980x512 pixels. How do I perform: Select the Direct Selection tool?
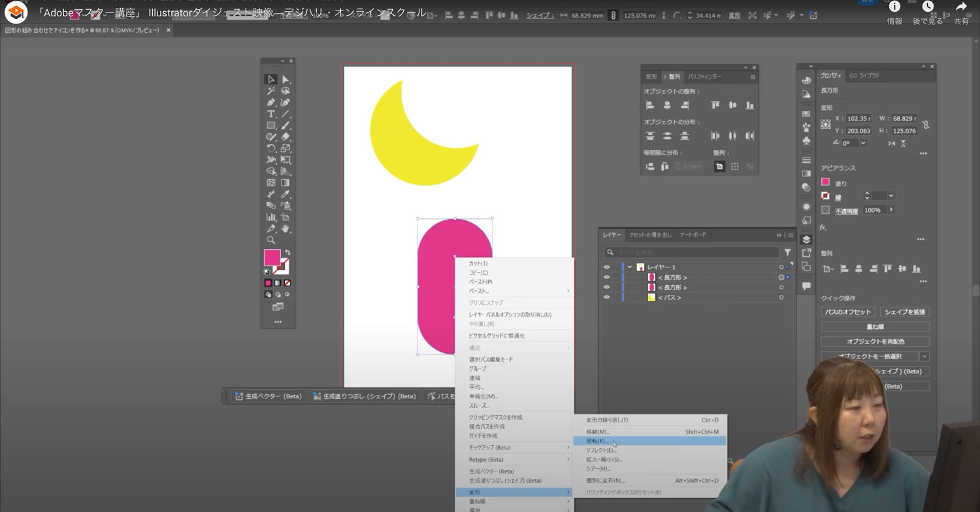coord(286,79)
